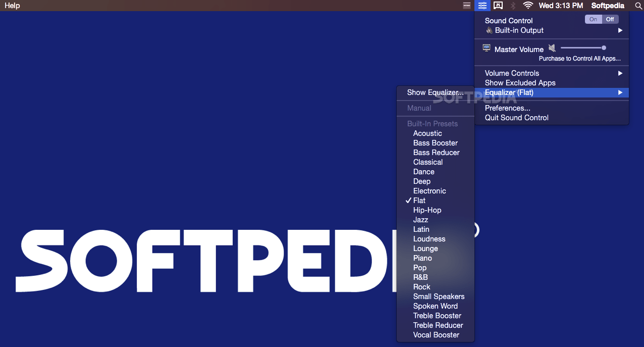This screenshot has width=644, height=347.
Task: Select the Spoken Word preset
Action: (x=436, y=306)
